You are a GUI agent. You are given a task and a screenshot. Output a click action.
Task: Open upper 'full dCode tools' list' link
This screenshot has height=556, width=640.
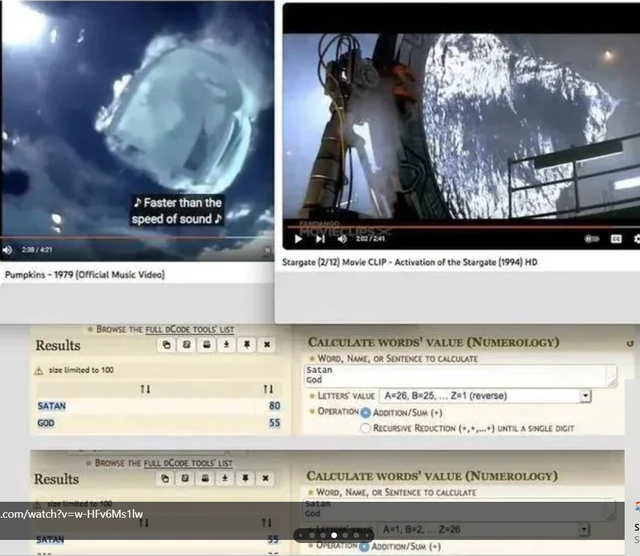pos(190,329)
